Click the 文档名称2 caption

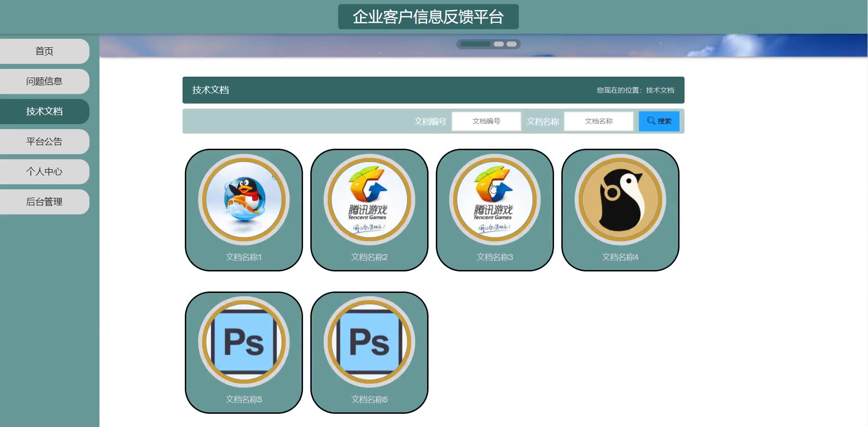(x=369, y=257)
